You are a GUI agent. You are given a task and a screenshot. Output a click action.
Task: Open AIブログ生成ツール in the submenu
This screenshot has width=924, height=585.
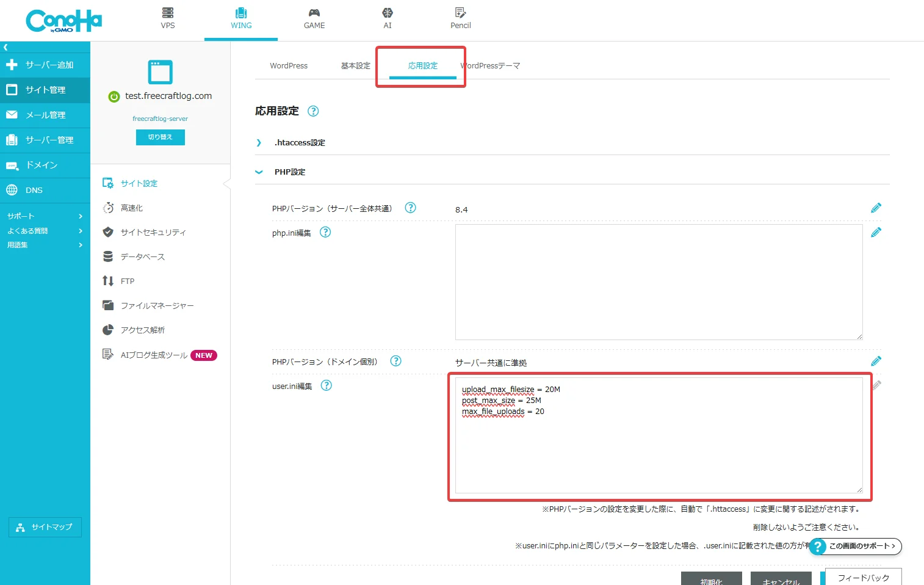[x=154, y=355]
